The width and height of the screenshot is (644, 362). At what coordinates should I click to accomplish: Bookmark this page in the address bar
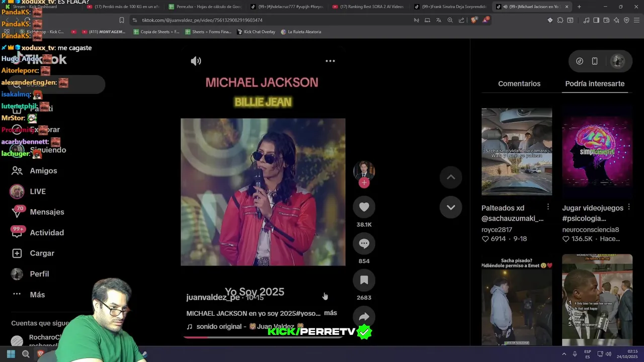pos(122,20)
